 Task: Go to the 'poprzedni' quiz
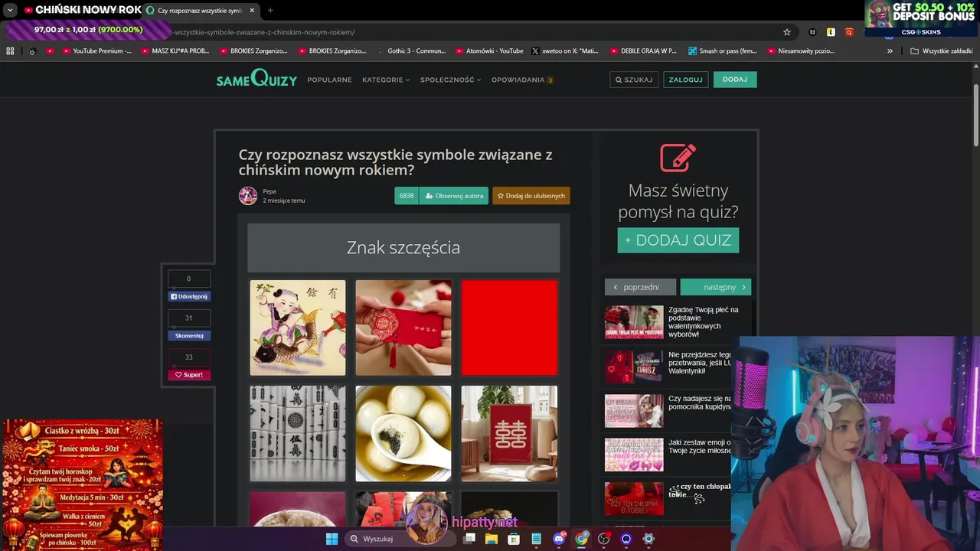640,287
